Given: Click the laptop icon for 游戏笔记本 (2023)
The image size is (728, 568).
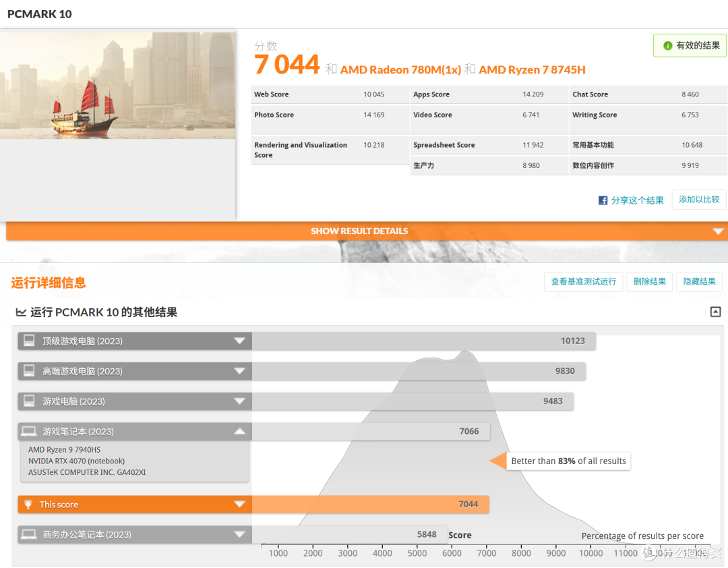Looking at the screenshot, I should point(29,431).
